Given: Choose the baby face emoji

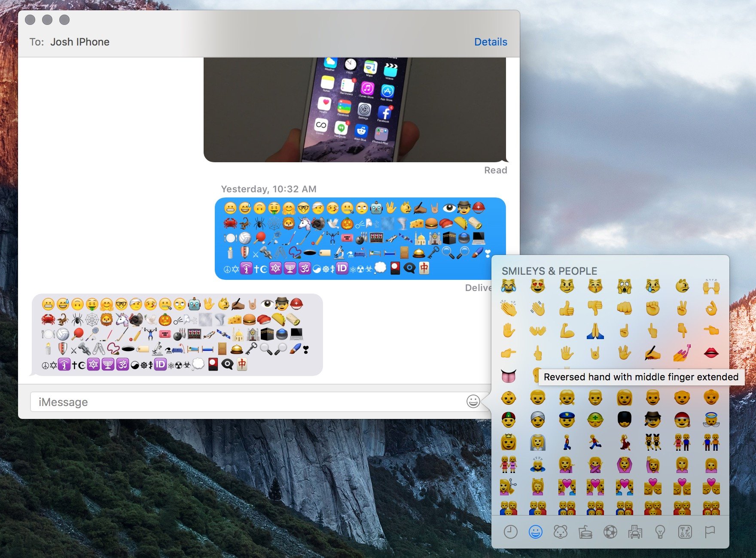Looking at the screenshot, I should tap(509, 397).
